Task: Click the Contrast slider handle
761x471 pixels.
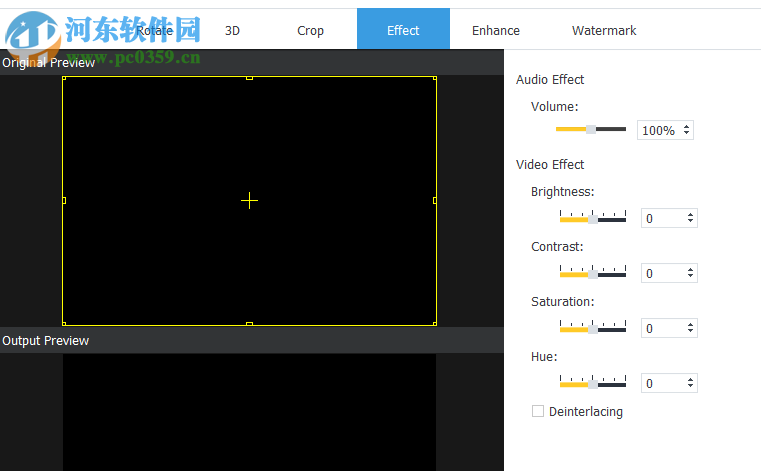Action: 593,274
